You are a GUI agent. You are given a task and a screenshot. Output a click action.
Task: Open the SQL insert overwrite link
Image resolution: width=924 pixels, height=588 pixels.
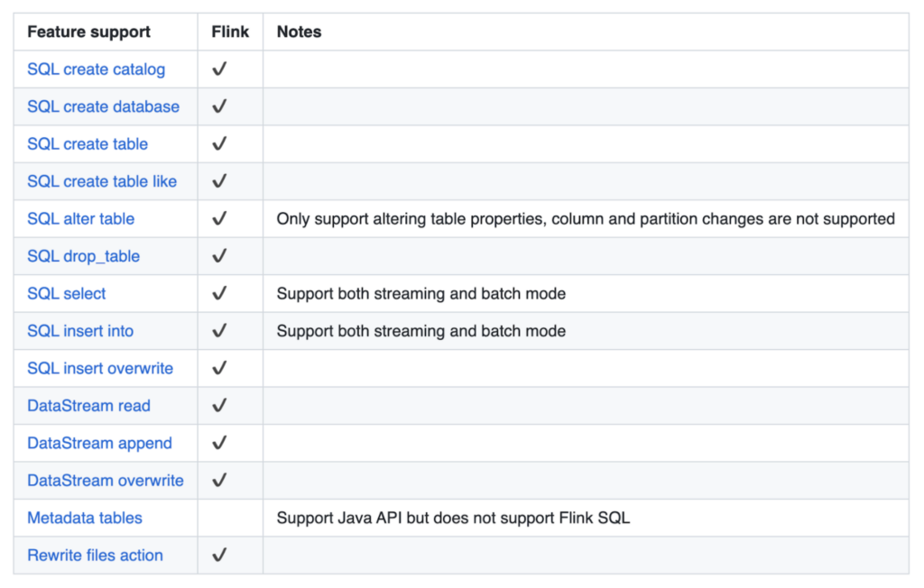point(100,369)
